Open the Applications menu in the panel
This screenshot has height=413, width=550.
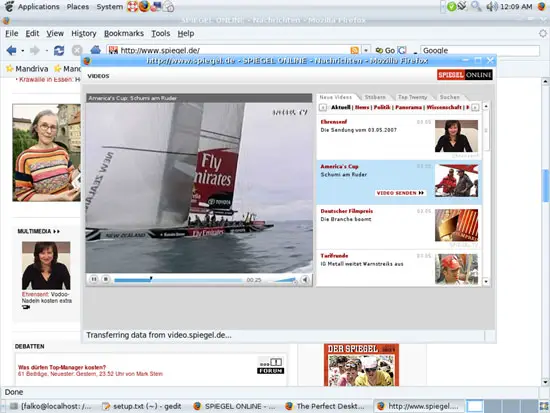[x=39, y=7]
